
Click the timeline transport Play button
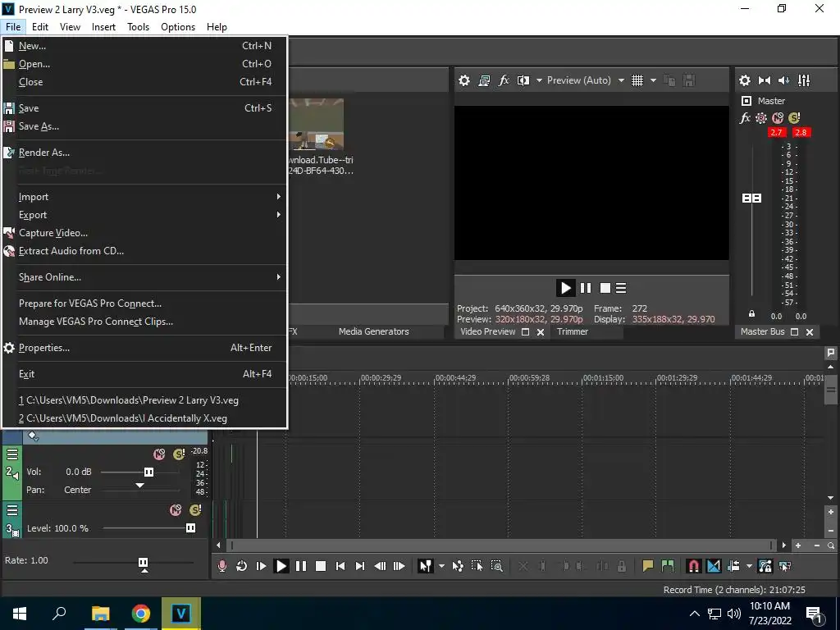(281, 566)
